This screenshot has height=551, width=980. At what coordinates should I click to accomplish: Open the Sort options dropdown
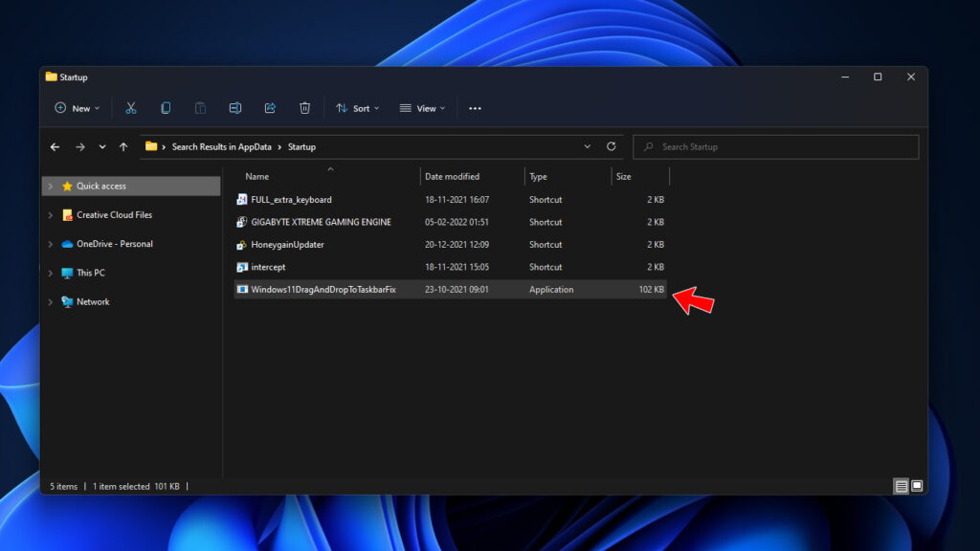pyautogui.click(x=358, y=108)
